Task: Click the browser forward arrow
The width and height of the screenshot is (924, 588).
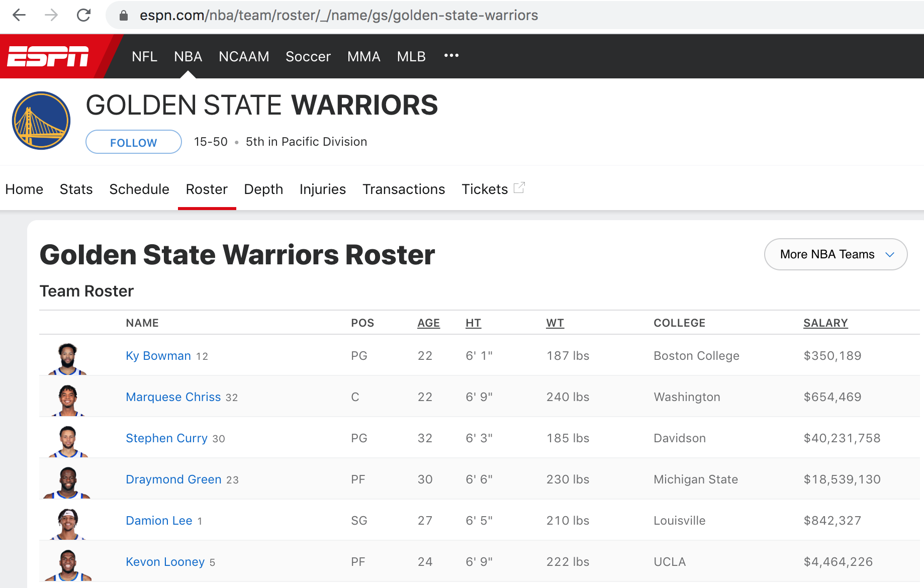Action: point(51,15)
